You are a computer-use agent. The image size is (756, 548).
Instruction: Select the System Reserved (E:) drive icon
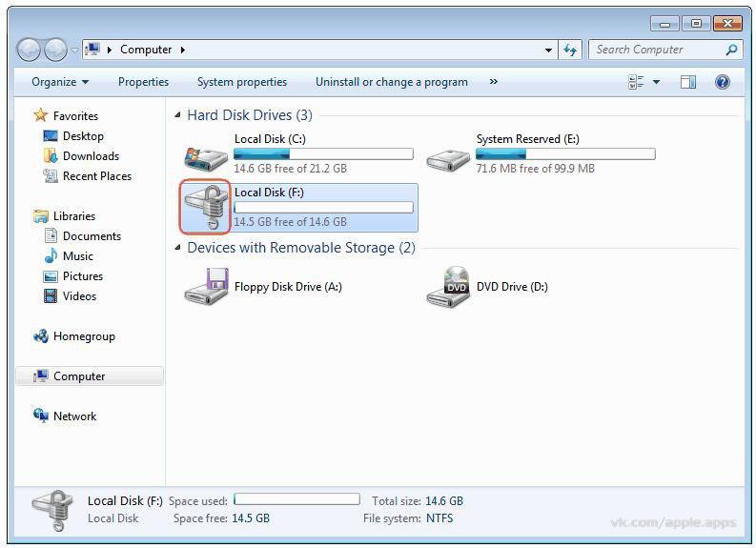pos(448,155)
